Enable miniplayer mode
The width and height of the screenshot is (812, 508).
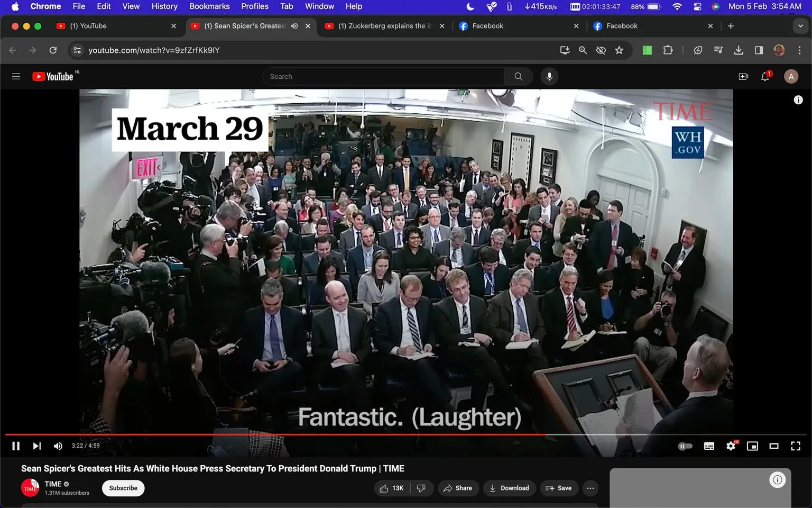tap(752, 446)
